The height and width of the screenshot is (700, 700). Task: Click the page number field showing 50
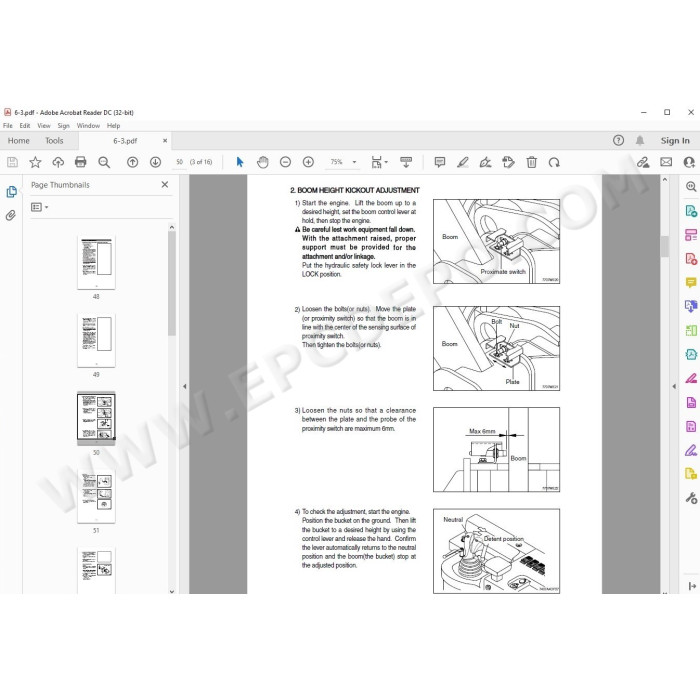point(179,162)
